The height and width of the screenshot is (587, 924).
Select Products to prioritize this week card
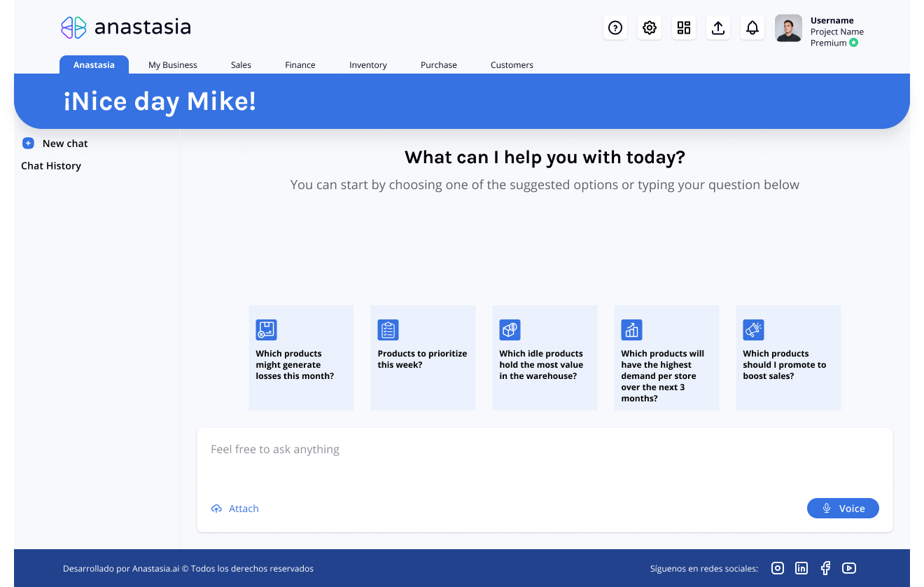click(423, 358)
